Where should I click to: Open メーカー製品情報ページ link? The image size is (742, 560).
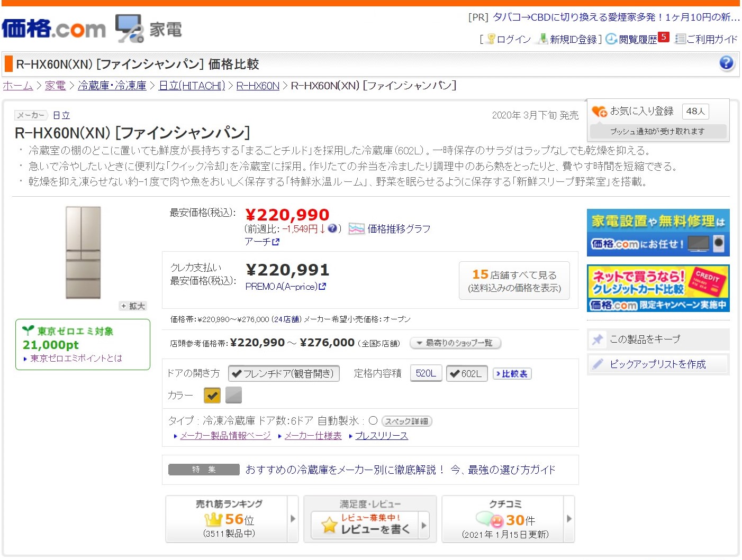(225, 436)
